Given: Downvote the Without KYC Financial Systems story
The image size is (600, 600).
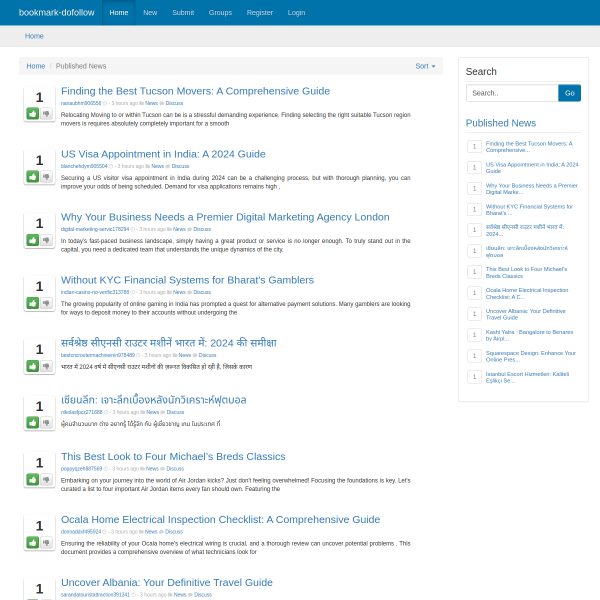Looking at the screenshot, I should coord(46,303).
